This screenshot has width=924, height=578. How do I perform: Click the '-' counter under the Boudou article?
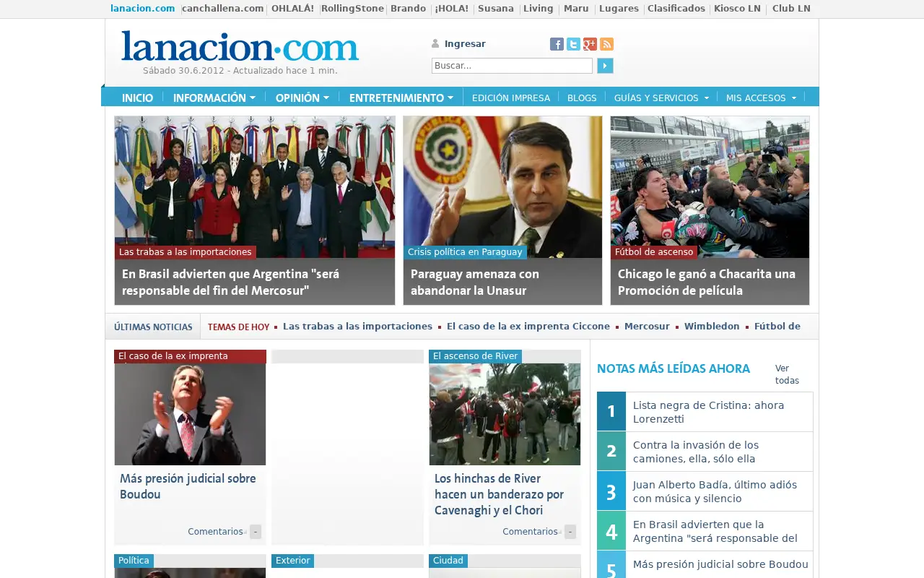(x=256, y=532)
